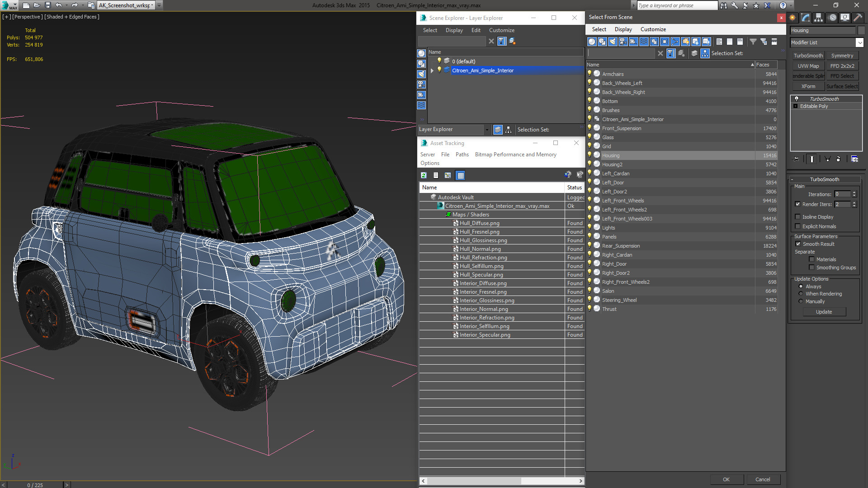Toggle Display Frozen Objects filter in Select From Scene
The height and width of the screenshot is (488, 868).
point(696,42)
